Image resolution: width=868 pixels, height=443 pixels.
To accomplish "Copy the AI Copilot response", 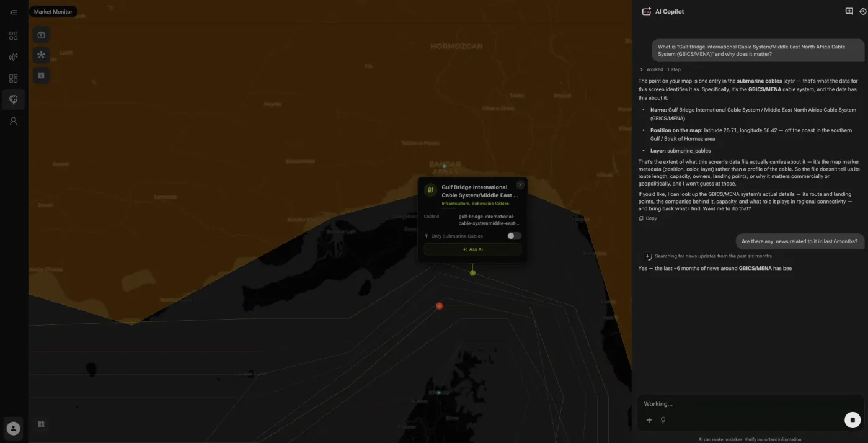I will (x=648, y=218).
